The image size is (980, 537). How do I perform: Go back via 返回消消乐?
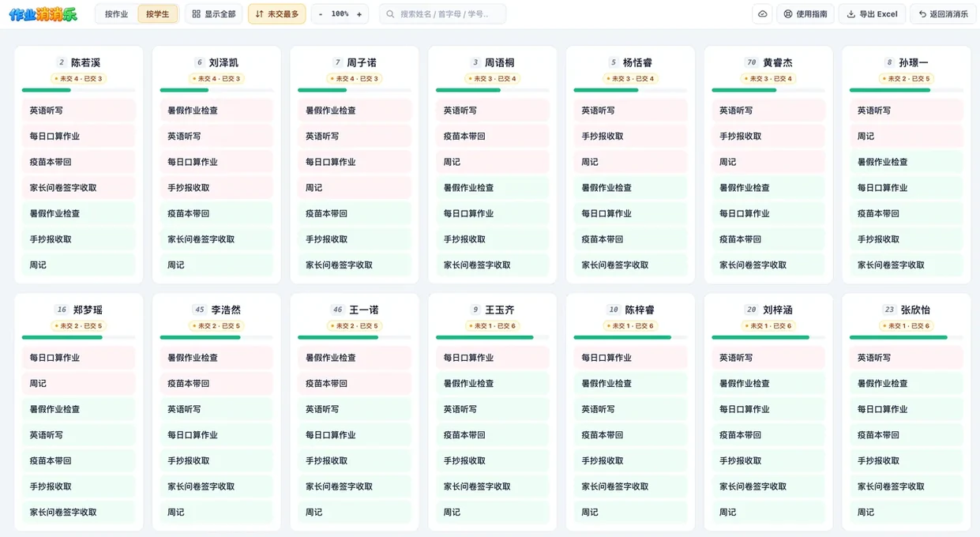[943, 14]
